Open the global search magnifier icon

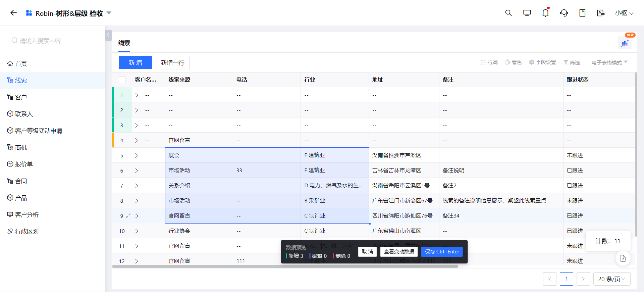tap(508, 13)
